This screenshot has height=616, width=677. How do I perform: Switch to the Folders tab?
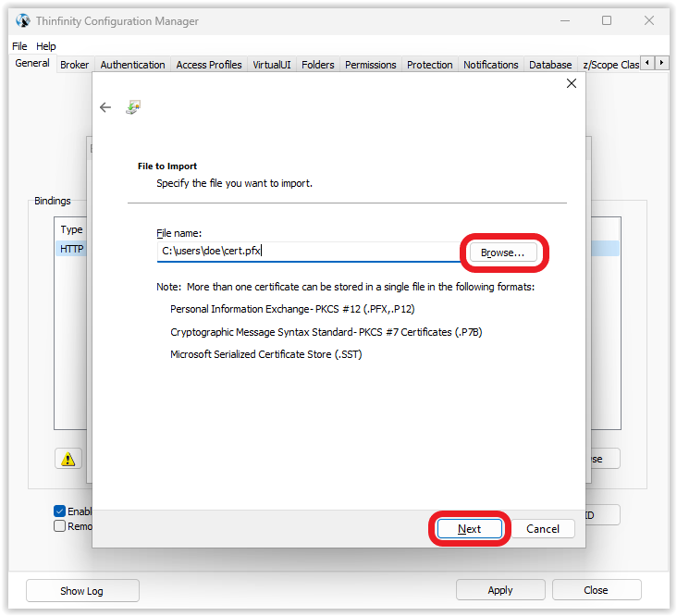point(318,65)
